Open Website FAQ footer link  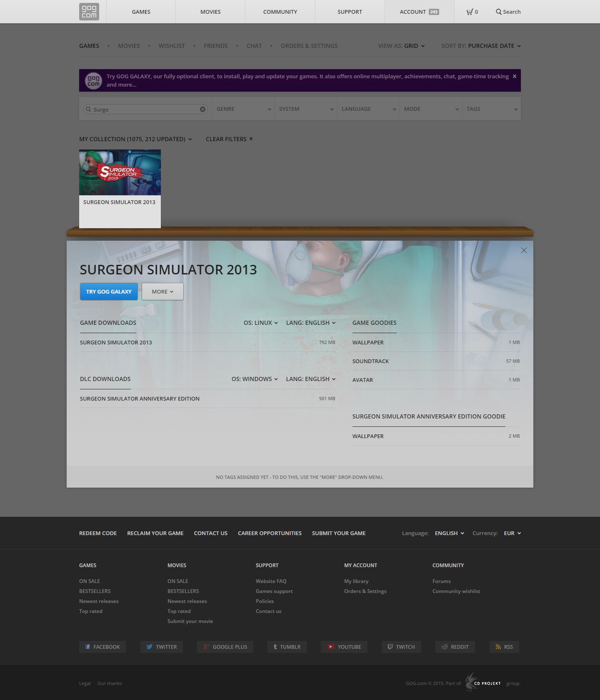click(271, 581)
